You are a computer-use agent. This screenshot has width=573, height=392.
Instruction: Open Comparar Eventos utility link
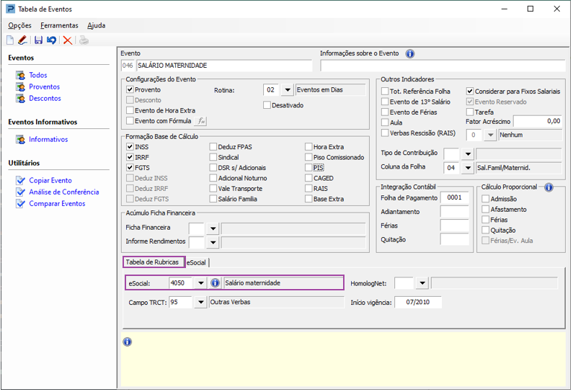57,204
